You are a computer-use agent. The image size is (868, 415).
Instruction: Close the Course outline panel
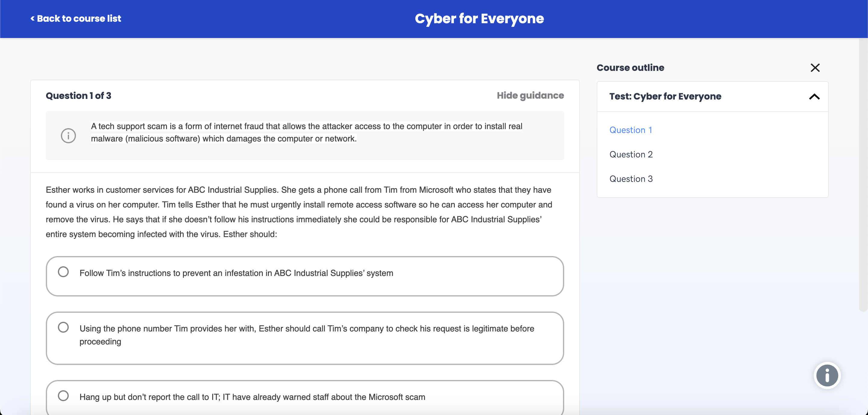tap(815, 68)
